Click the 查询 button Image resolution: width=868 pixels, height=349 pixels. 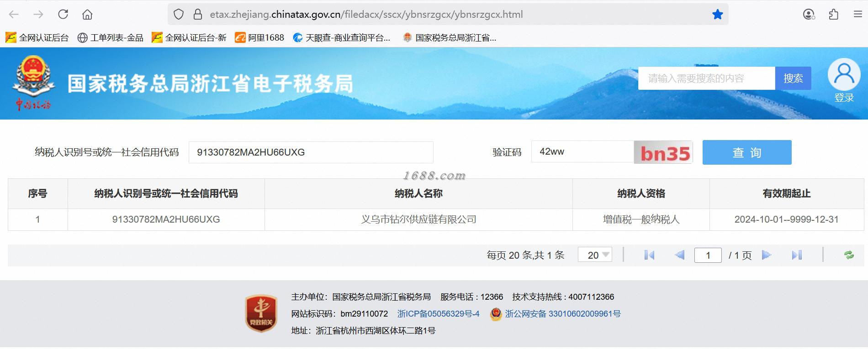(x=747, y=152)
